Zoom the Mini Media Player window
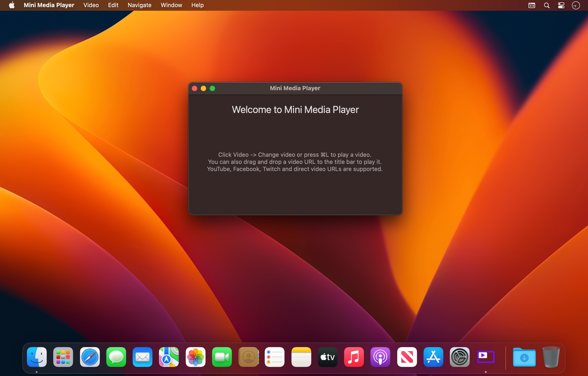The width and height of the screenshot is (588, 376). pos(212,88)
